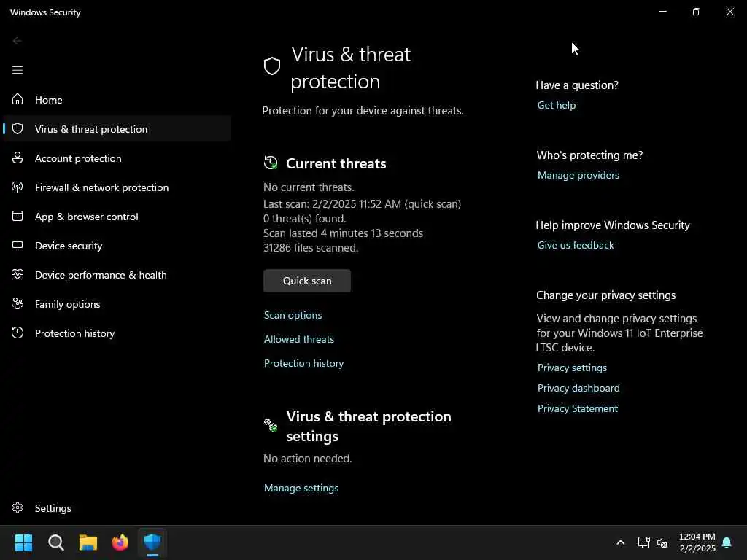Click the muted volume tray icon

pos(662,542)
